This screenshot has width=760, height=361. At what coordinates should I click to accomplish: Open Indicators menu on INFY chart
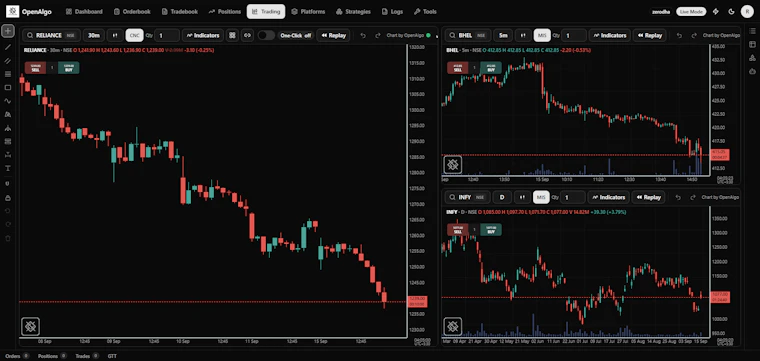tap(608, 197)
